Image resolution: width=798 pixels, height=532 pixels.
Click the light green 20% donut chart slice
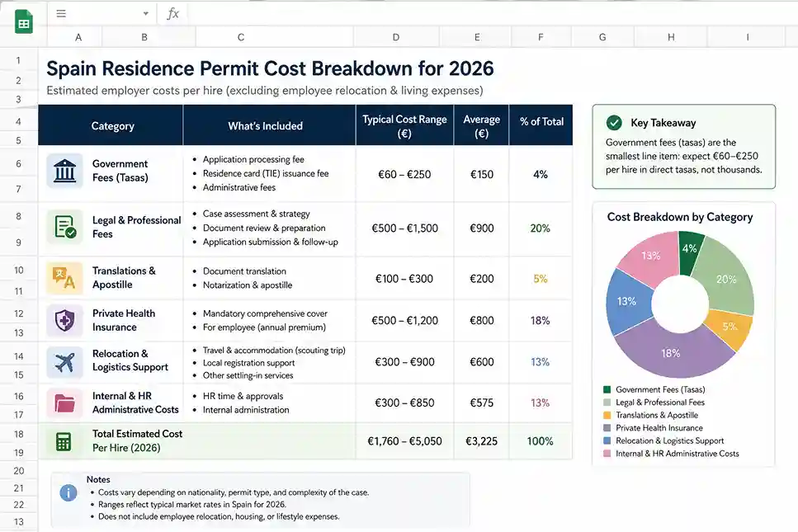click(x=725, y=279)
